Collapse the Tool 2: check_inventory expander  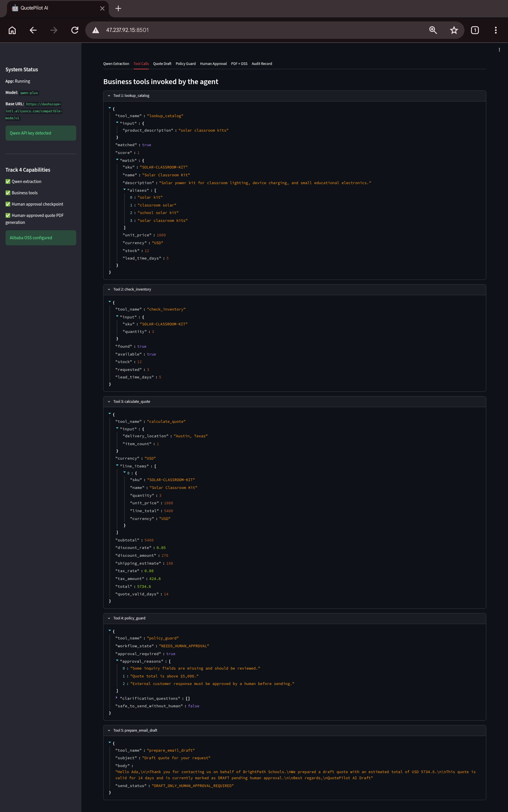(x=295, y=289)
